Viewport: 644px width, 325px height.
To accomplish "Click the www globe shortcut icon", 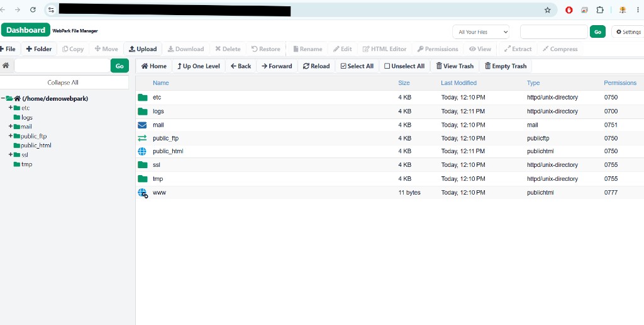I will (143, 193).
